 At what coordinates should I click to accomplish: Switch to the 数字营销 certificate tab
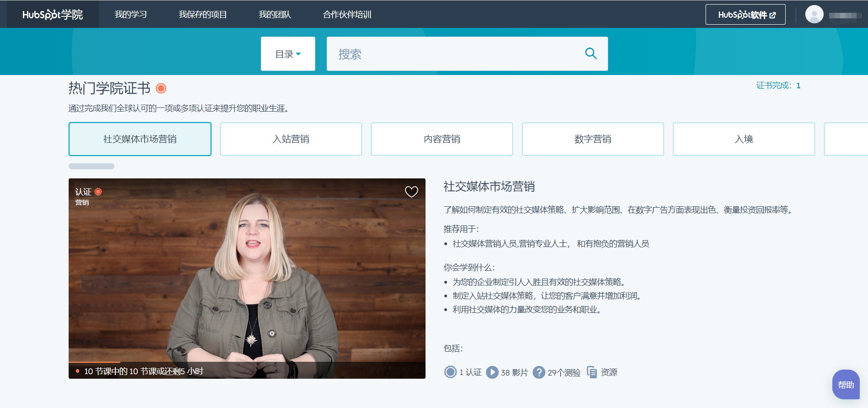[x=593, y=139]
